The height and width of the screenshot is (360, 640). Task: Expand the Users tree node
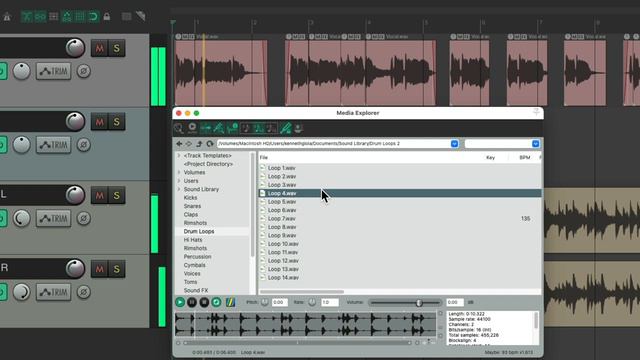pos(179,181)
